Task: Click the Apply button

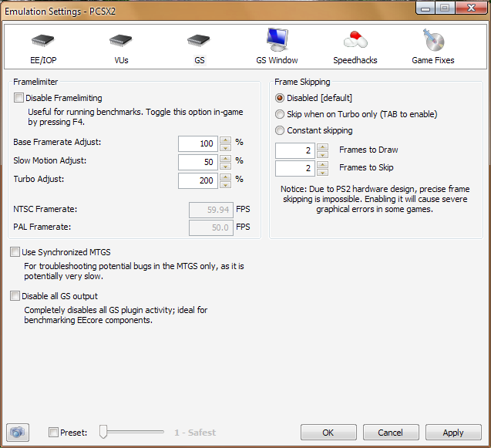Action: (453, 433)
